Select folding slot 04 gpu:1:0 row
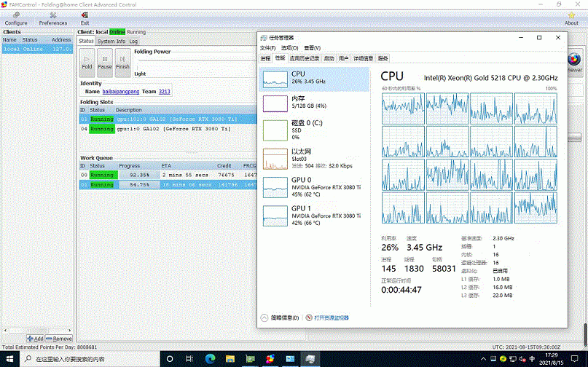This screenshot has width=588, height=367. (168, 129)
